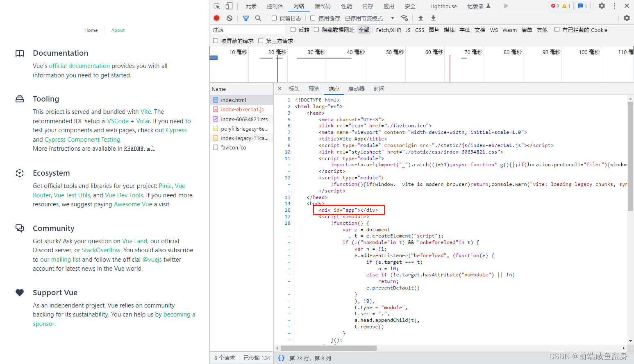Enable the 停用缓存 checkbox
The width and height of the screenshot is (634, 364).
(x=313, y=18)
